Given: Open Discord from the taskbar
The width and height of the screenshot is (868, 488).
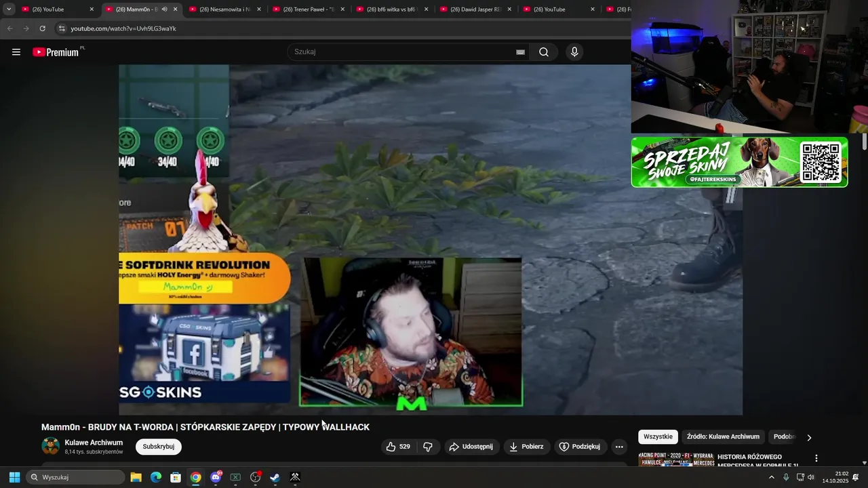Looking at the screenshot, I should coord(216,477).
